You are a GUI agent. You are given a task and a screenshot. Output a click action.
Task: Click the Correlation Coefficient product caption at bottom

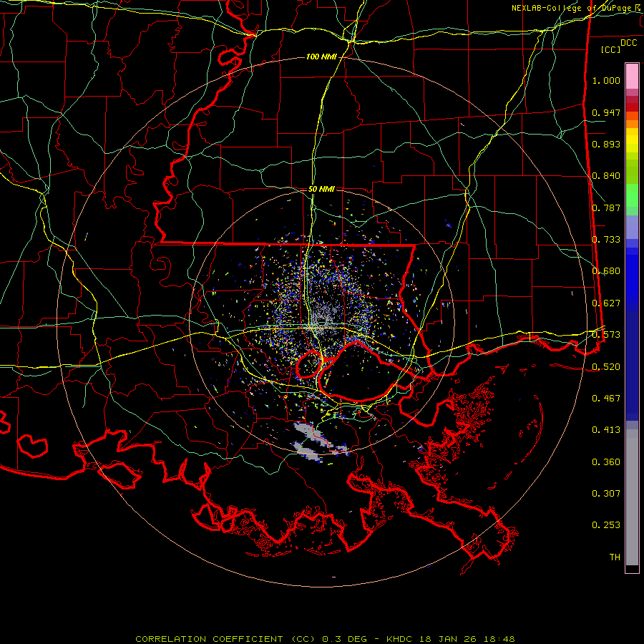(325, 639)
